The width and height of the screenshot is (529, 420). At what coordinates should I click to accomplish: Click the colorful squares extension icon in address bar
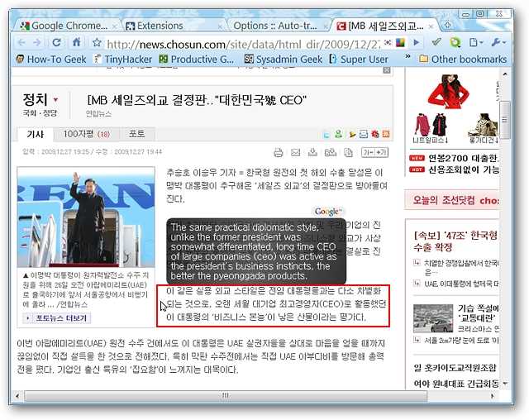tap(400, 42)
